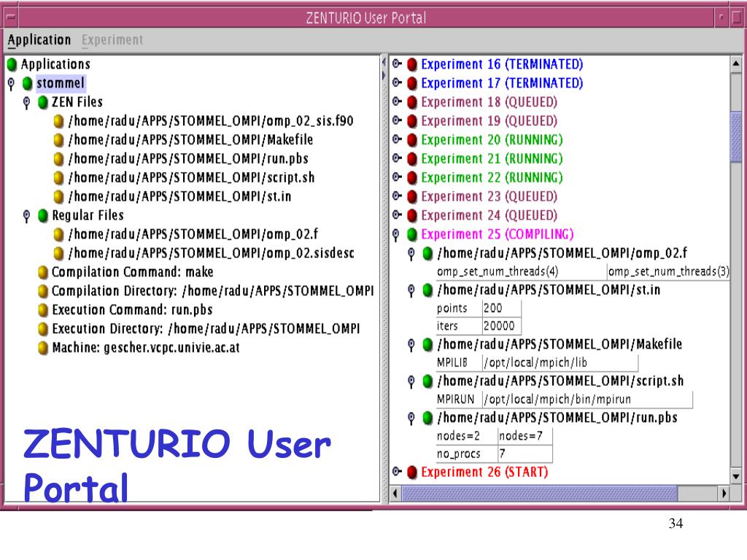Select 'Execution Command: run.pbs' entry
The height and width of the screenshot is (560, 747).
132,310
